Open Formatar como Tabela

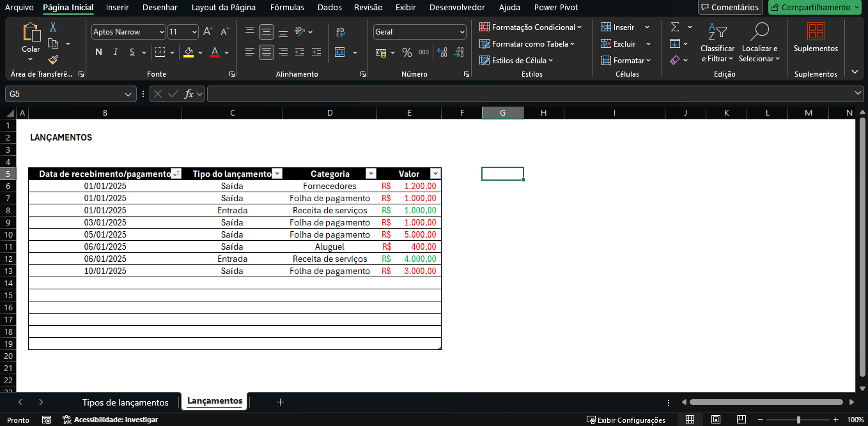(527, 44)
